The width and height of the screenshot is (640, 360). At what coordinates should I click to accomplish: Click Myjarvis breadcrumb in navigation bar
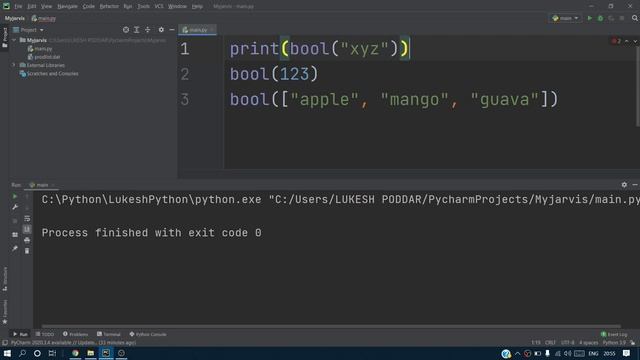15,18
